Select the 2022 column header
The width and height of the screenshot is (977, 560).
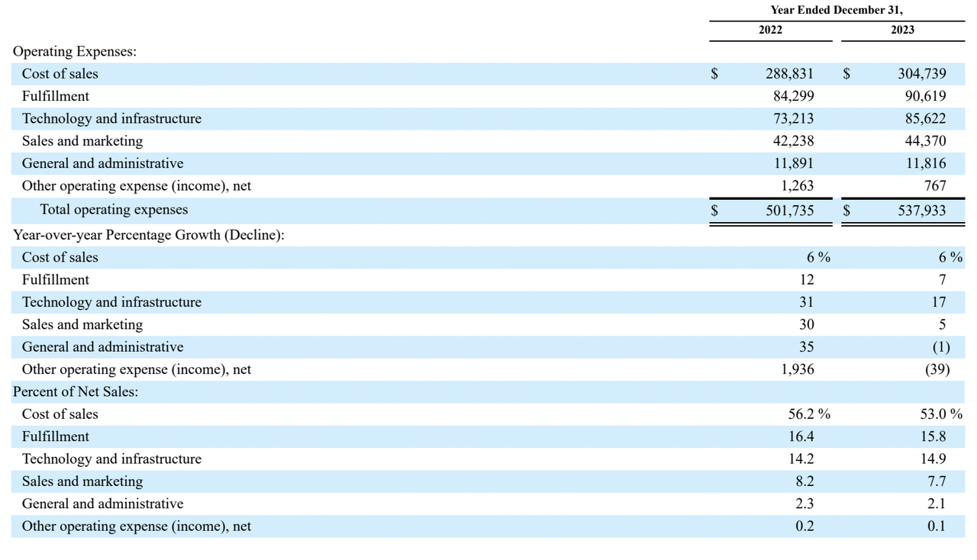(x=770, y=30)
